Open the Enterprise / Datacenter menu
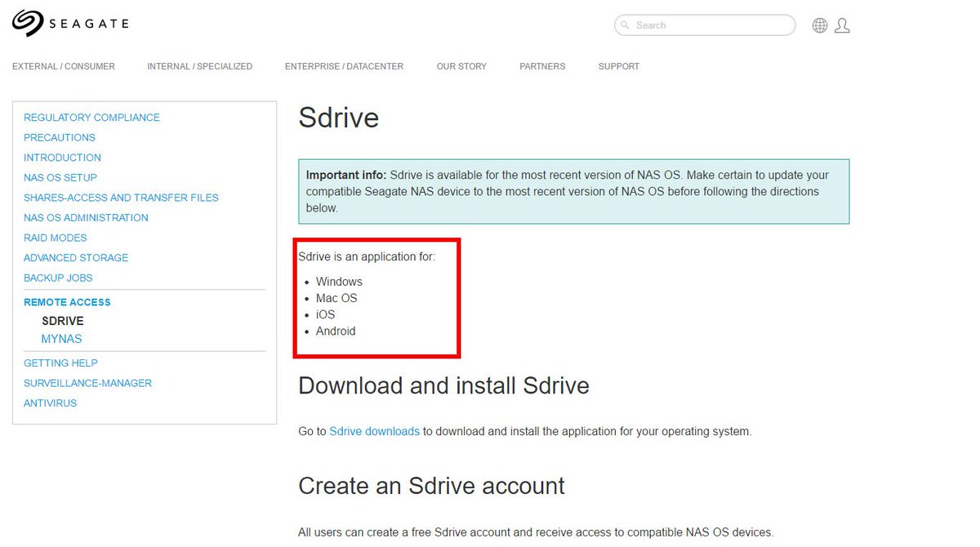This screenshot has height=547, width=980. point(344,66)
